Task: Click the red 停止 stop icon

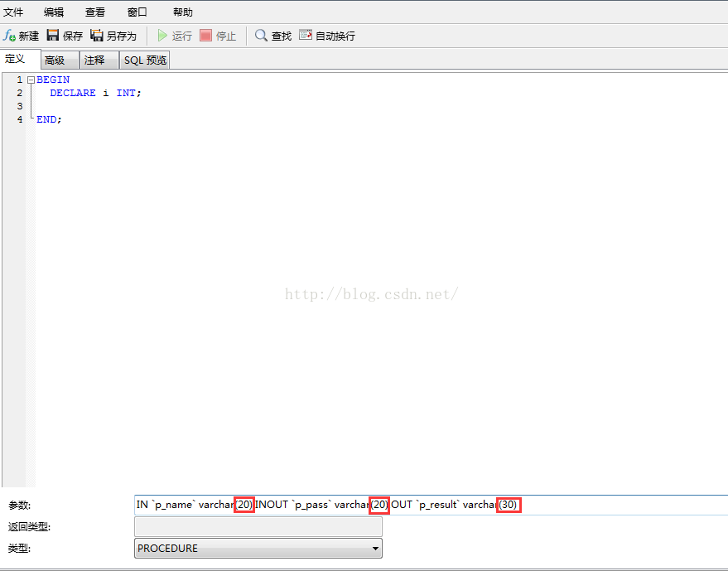Action: (205, 36)
